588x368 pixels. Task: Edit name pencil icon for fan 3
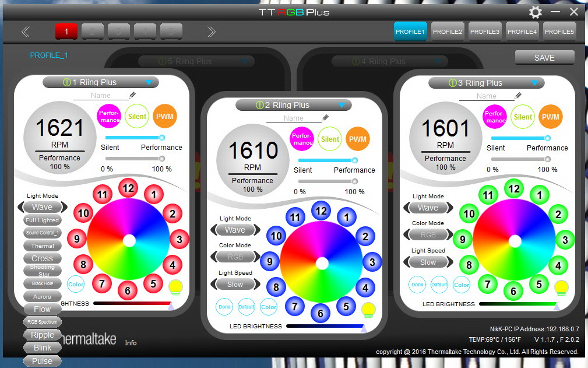tap(518, 96)
